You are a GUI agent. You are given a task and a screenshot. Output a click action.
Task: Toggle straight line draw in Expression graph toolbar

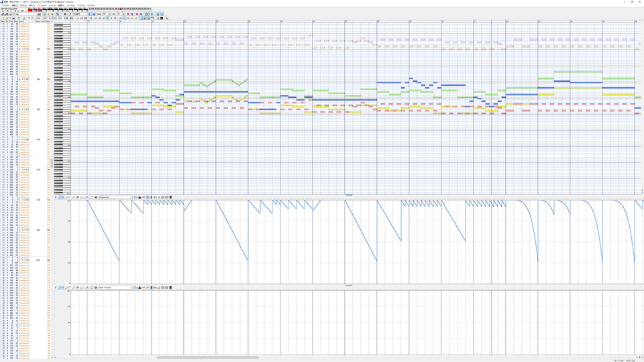pos(60,197)
